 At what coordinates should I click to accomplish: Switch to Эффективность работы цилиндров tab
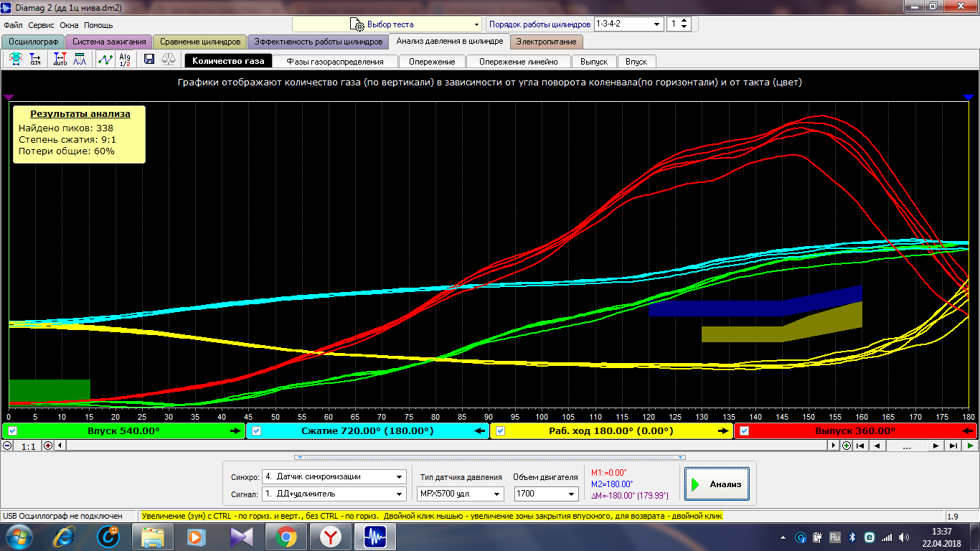pyautogui.click(x=318, y=42)
